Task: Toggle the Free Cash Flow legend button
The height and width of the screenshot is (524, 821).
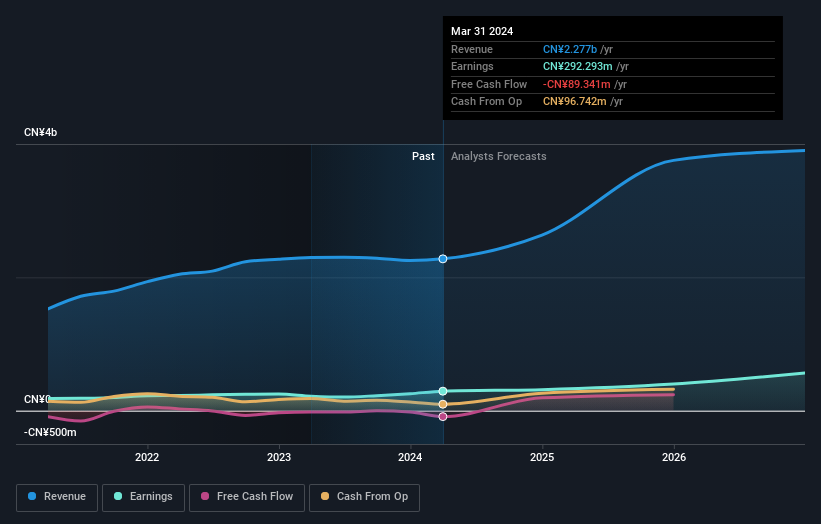Action: pos(247,497)
